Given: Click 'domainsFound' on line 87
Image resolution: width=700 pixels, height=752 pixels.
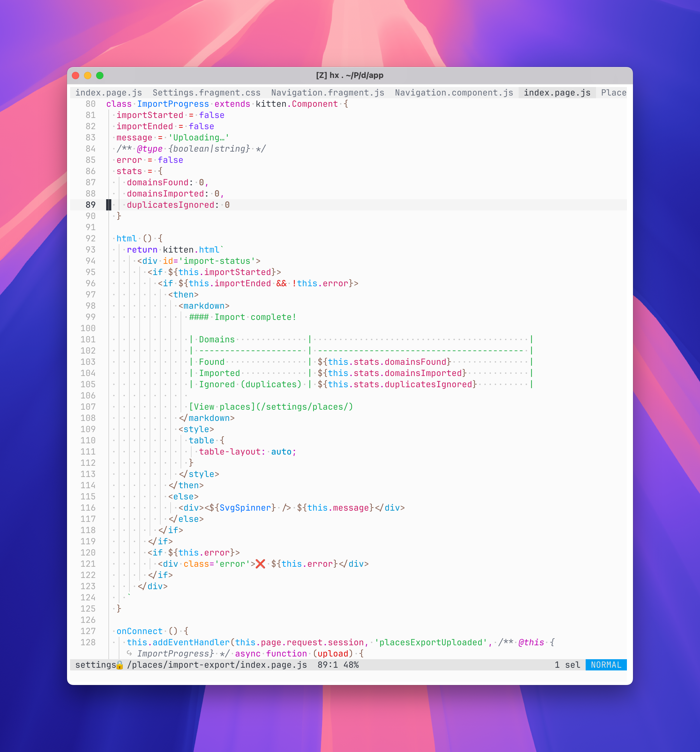Looking at the screenshot, I should 158,183.
